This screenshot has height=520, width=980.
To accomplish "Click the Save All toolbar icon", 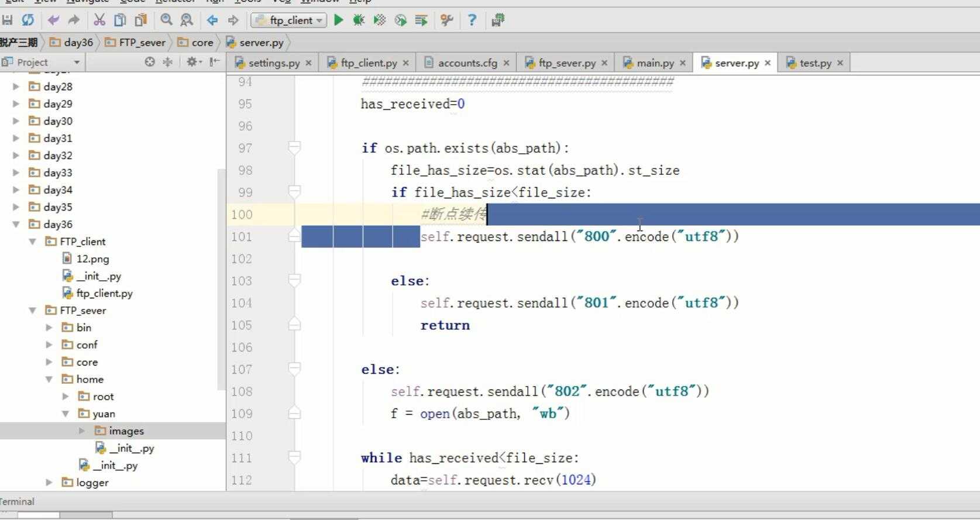I will coord(8,20).
